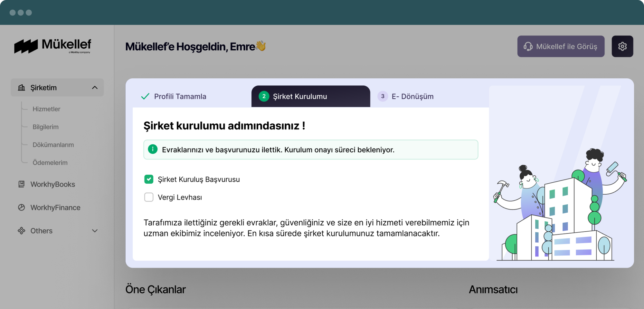Screen dimensions: 644x309
Task: Click the WorkhyFinance chart icon
Action: (22, 208)
